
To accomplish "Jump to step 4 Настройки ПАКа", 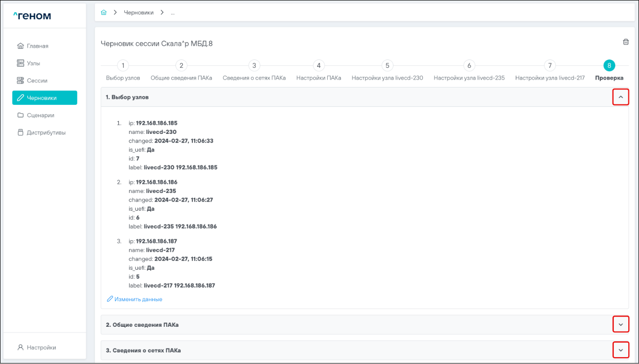I will point(318,66).
